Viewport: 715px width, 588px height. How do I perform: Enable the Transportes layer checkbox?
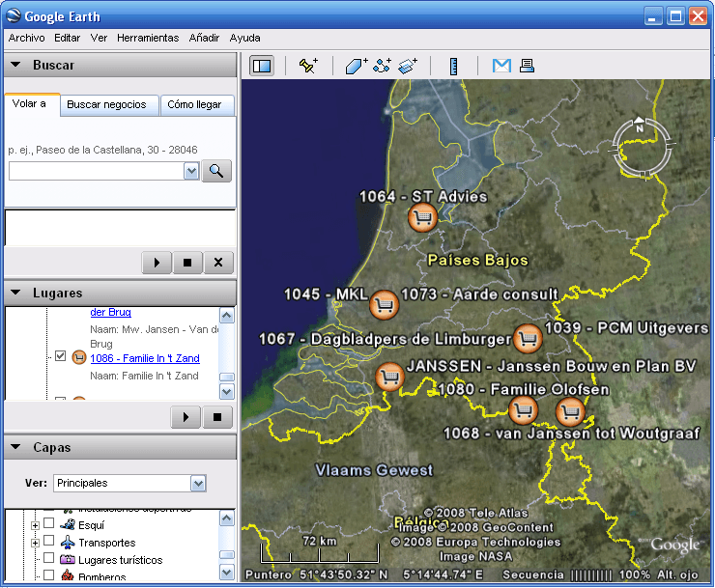point(48,541)
